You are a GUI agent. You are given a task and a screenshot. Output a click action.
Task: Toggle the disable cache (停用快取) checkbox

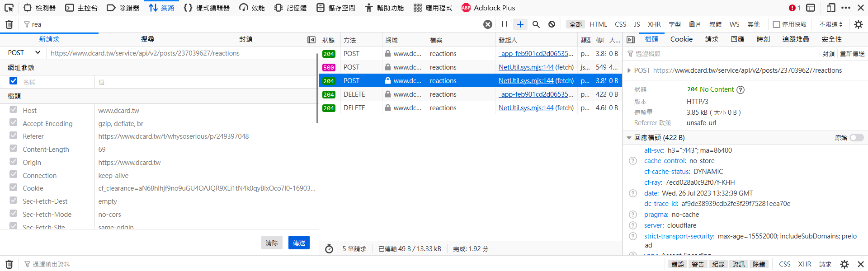click(776, 24)
